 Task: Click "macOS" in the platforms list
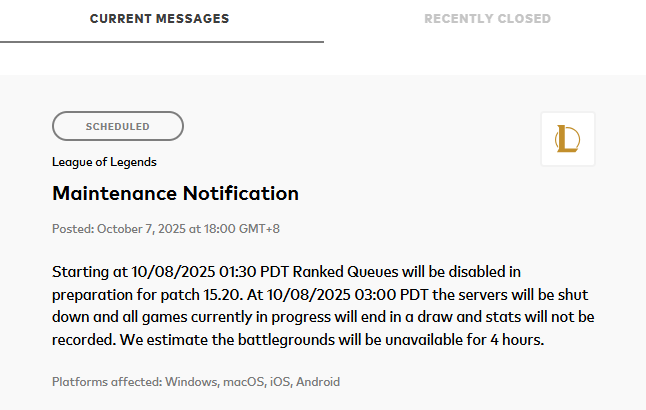click(243, 382)
